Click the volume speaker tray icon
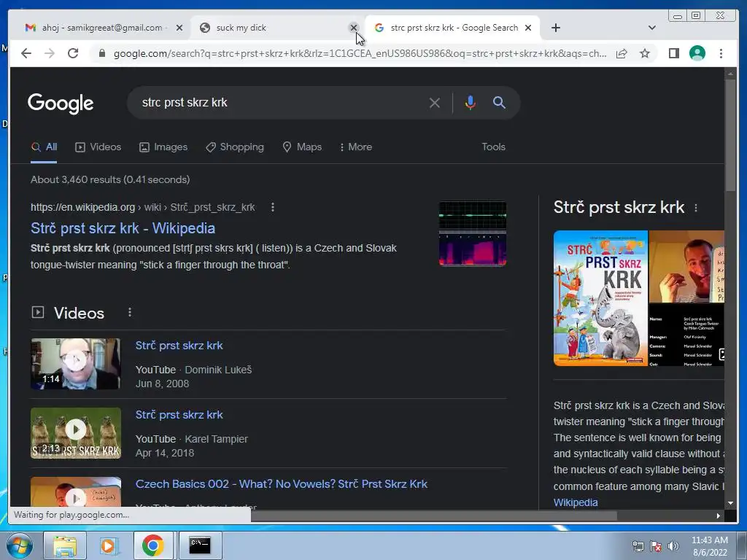The image size is (747, 560). pyautogui.click(x=673, y=546)
